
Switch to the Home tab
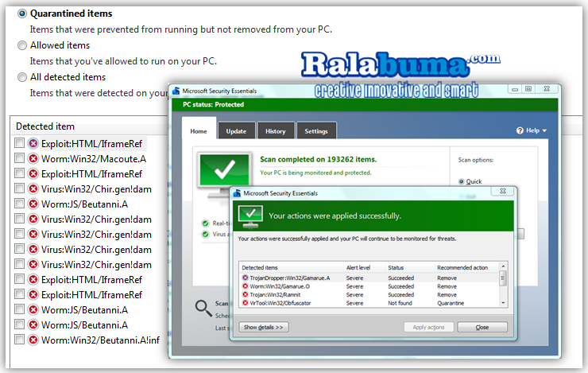(x=199, y=131)
